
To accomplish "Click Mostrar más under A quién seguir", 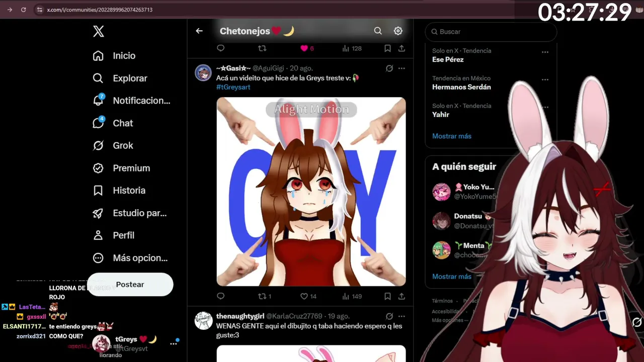I will point(452,277).
